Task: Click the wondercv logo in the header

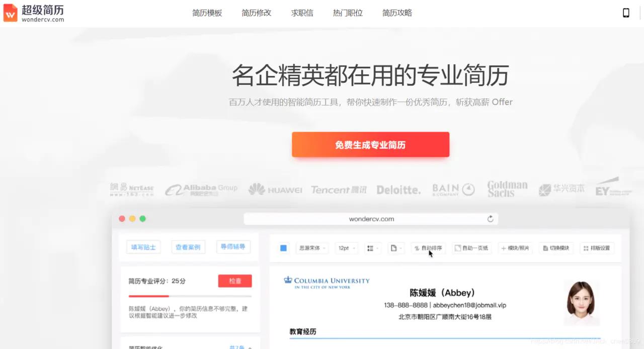Action: pyautogui.click(x=33, y=13)
